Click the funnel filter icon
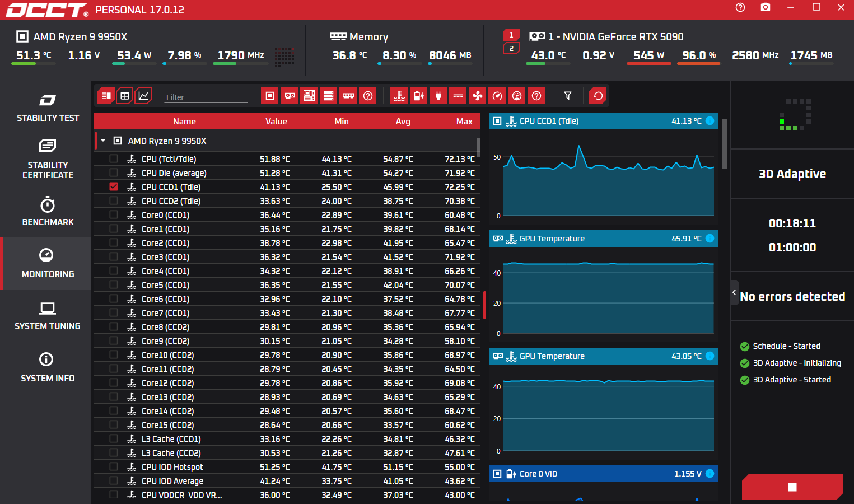Viewport: 854px width, 504px height. (x=568, y=96)
